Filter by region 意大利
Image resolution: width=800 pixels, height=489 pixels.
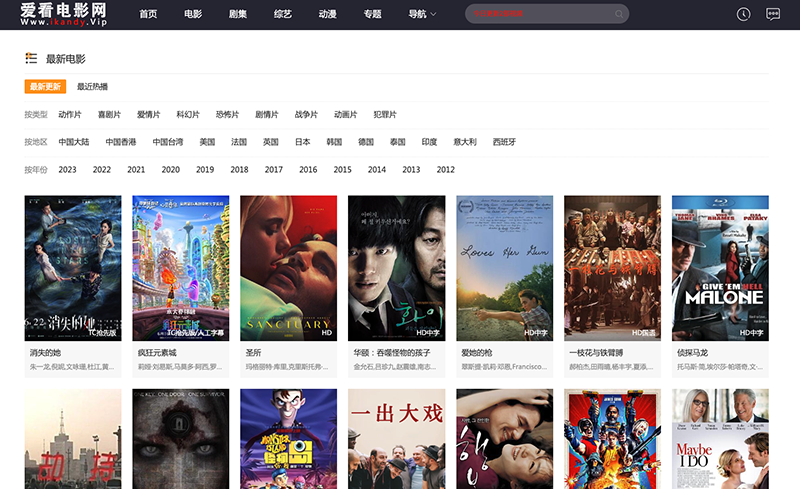pyautogui.click(x=465, y=142)
